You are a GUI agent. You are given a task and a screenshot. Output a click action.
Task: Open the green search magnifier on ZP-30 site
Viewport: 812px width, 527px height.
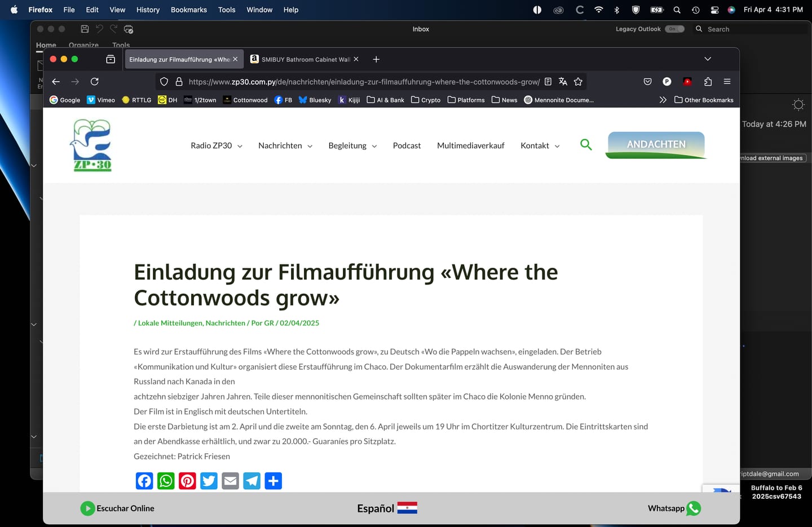[x=586, y=145]
